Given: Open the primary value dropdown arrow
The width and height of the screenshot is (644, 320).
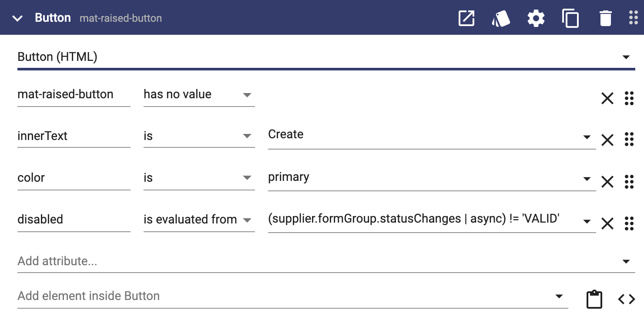Looking at the screenshot, I should coord(587,179).
